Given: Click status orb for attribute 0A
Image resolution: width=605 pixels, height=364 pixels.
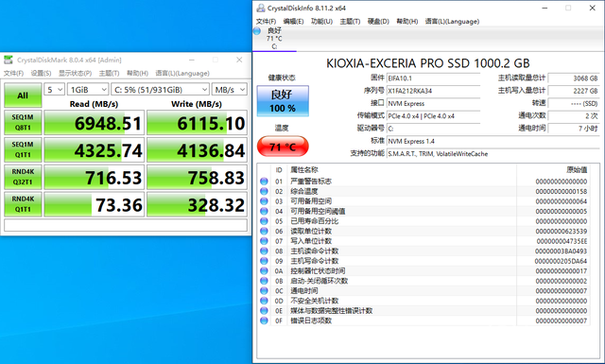Looking at the screenshot, I should 264,271.
